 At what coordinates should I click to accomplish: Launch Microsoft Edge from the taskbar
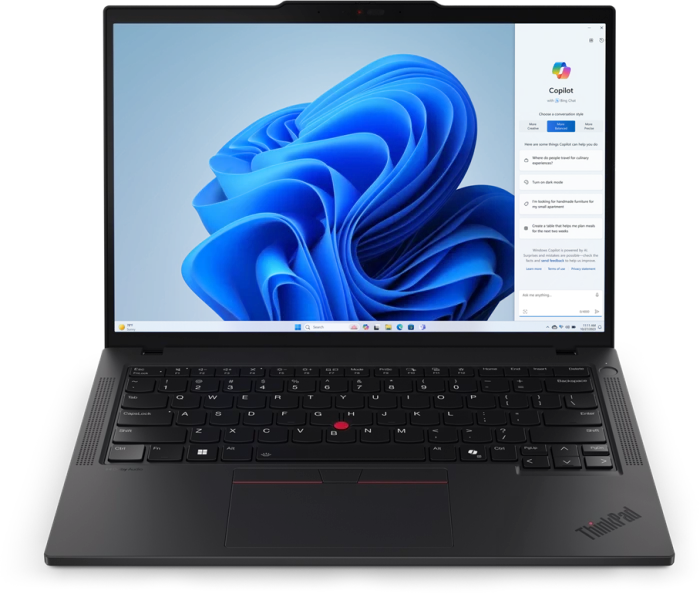coord(400,327)
